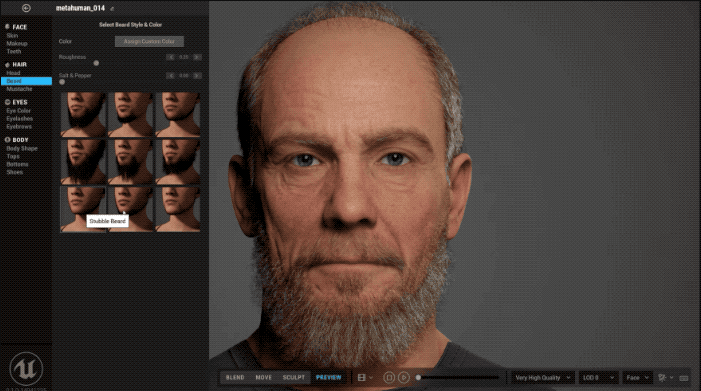Select the first full beard thumbnail
This screenshot has width=701, height=391.
[83, 114]
